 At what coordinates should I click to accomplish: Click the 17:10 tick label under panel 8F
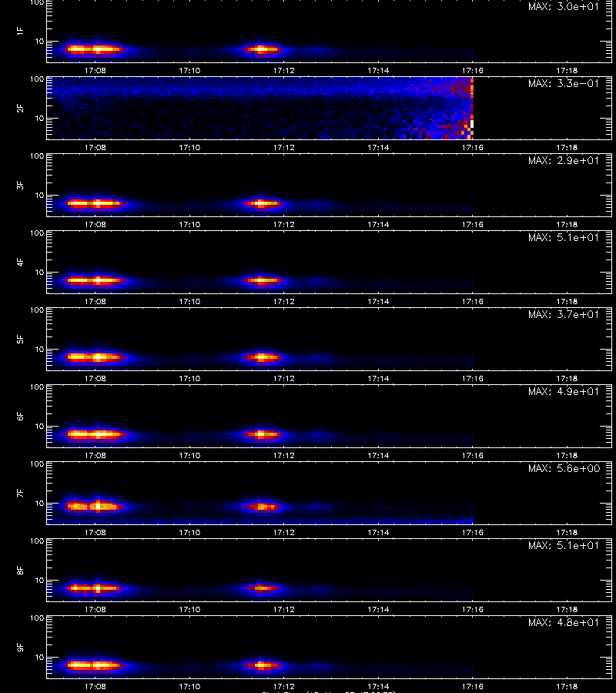point(189,610)
